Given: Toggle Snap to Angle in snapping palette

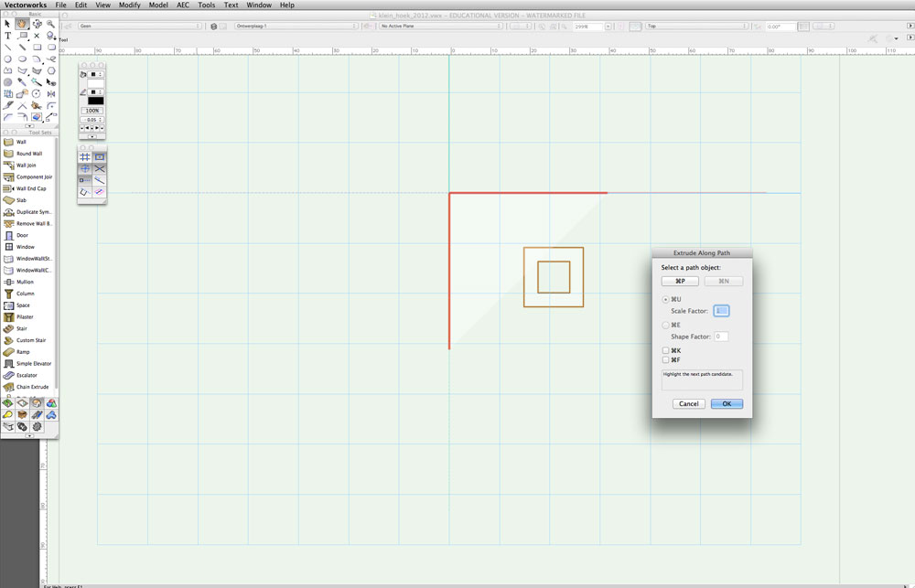Looking at the screenshot, I should 84,168.
